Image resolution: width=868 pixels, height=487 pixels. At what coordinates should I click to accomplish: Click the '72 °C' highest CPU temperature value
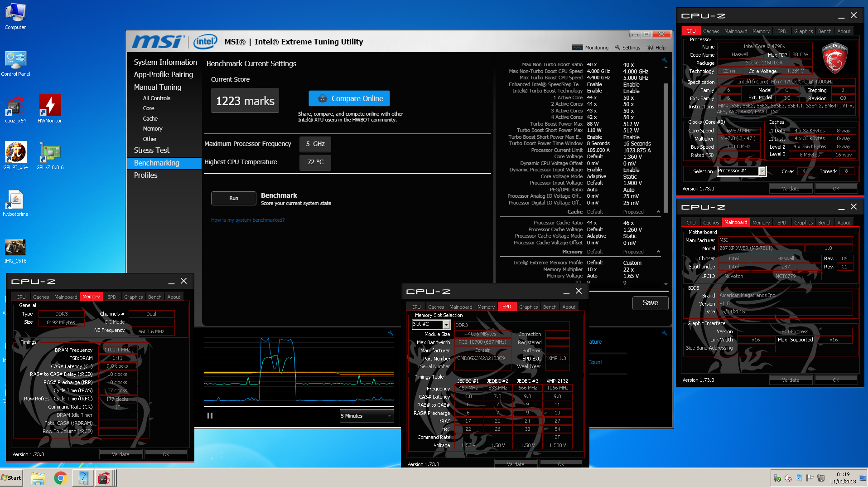point(315,162)
